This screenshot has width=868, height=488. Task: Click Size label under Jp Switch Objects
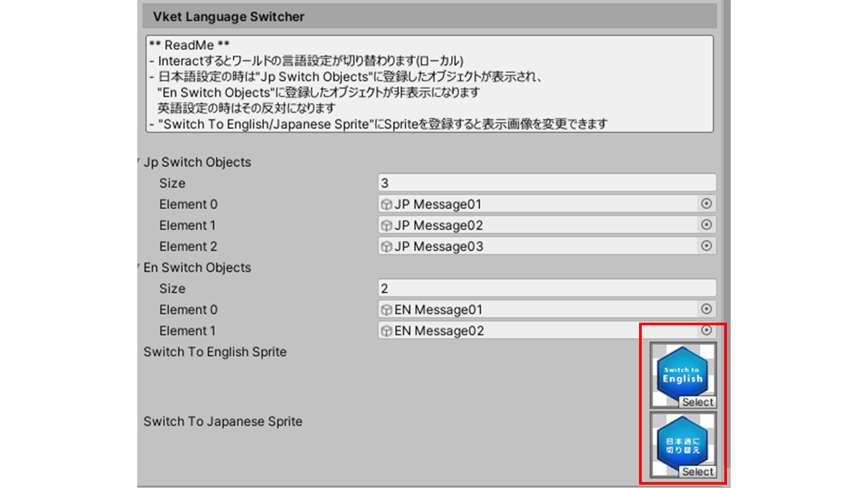point(173,183)
